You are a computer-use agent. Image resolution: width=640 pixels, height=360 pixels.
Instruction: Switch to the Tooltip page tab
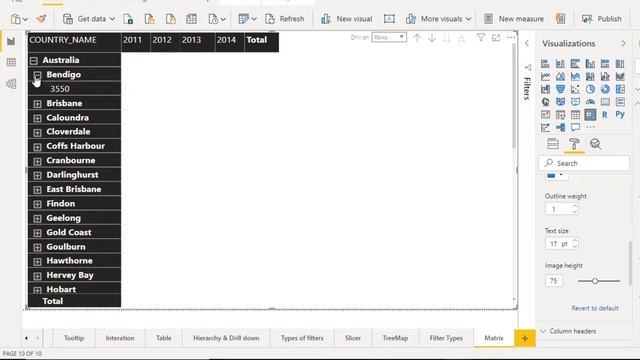pos(74,338)
